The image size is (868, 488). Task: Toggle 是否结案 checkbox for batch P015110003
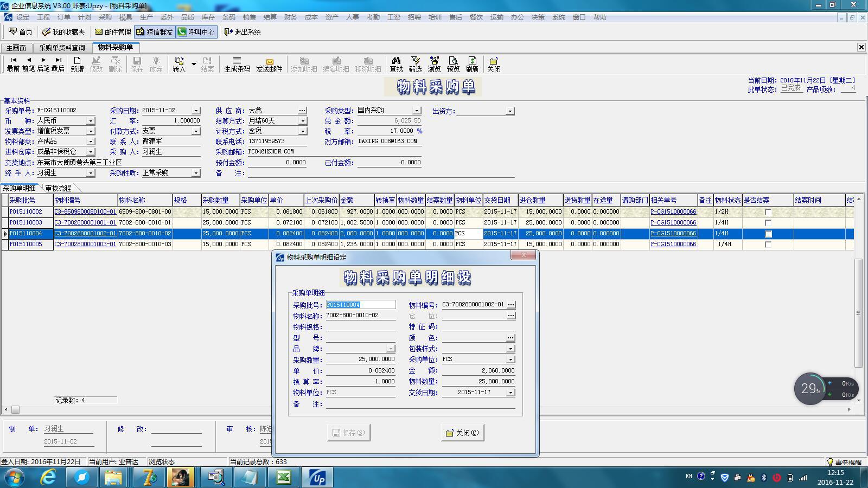coord(768,223)
